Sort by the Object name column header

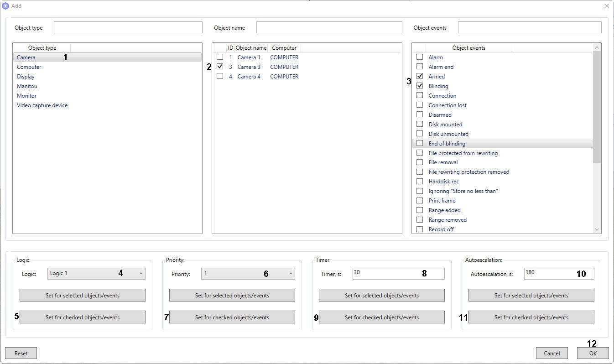tap(251, 48)
